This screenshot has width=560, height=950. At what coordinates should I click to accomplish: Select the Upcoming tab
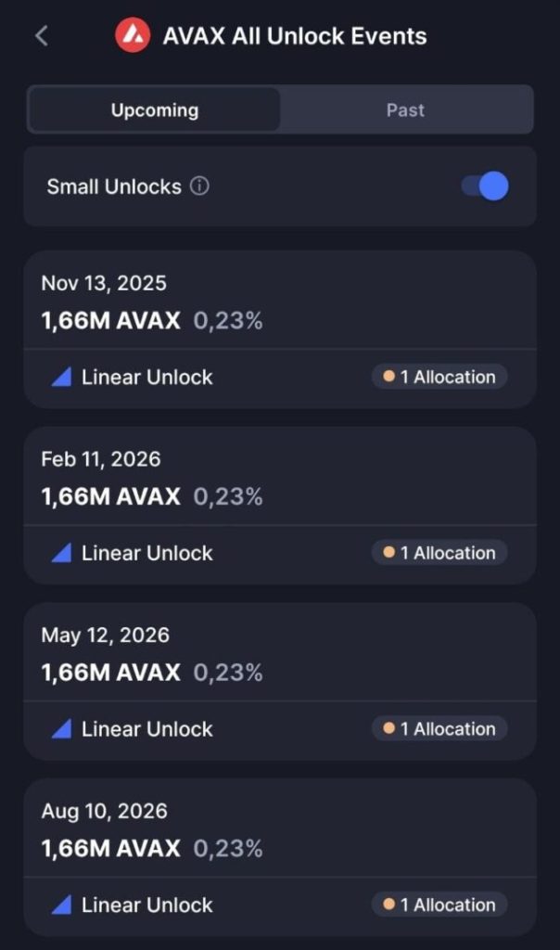coord(155,110)
